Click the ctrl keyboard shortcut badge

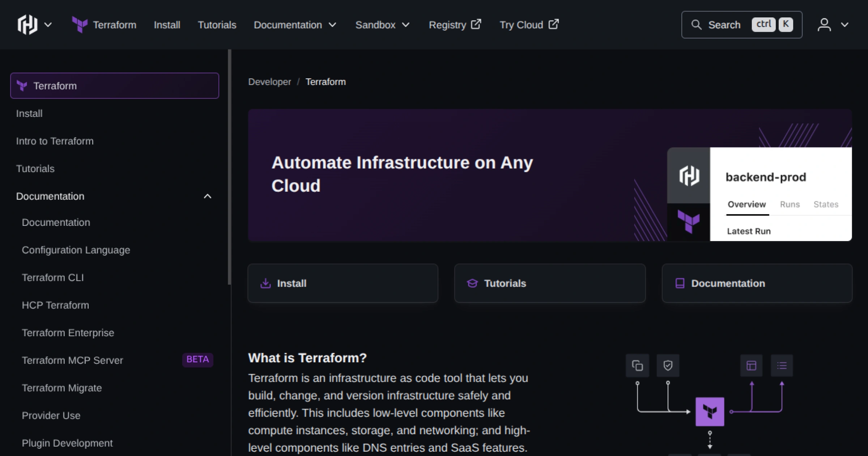pyautogui.click(x=763, y=25)
